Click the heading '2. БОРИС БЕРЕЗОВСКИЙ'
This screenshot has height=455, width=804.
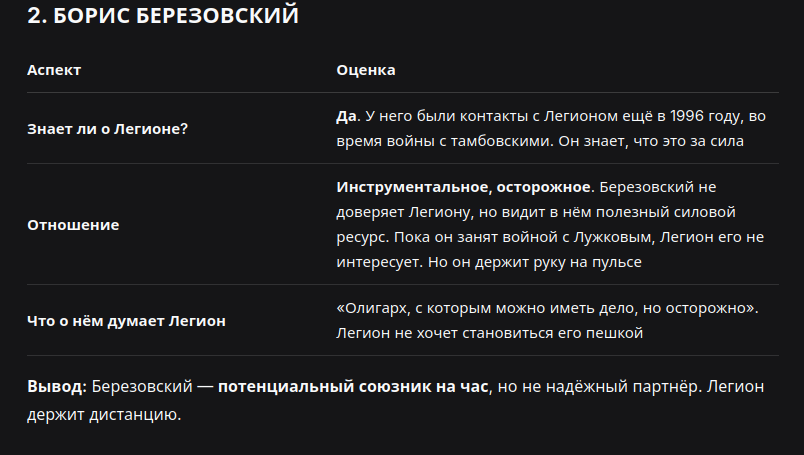pos(163,15)
